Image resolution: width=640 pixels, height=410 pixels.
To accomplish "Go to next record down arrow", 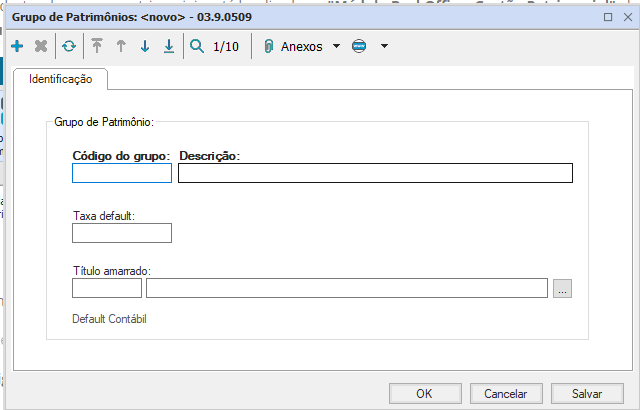I will tap(145, 46).
